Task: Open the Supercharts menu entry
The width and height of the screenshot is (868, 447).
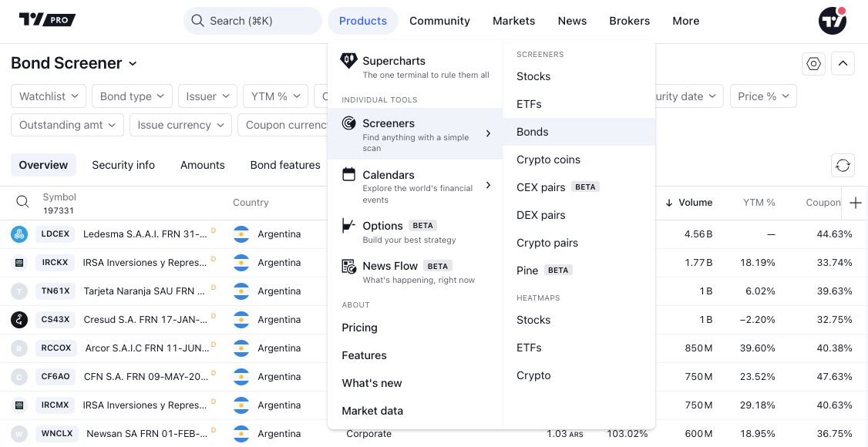Action: (x=415, y=67)
